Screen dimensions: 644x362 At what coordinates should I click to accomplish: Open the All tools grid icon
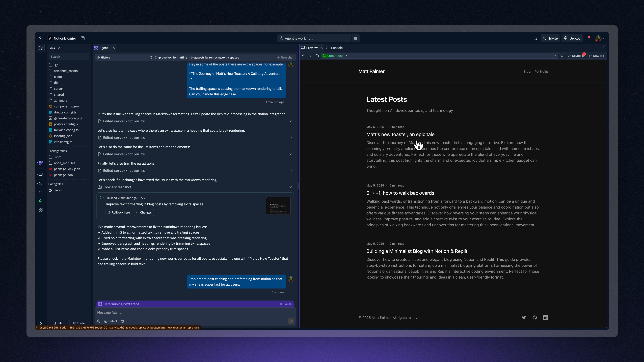click(41, 210)
